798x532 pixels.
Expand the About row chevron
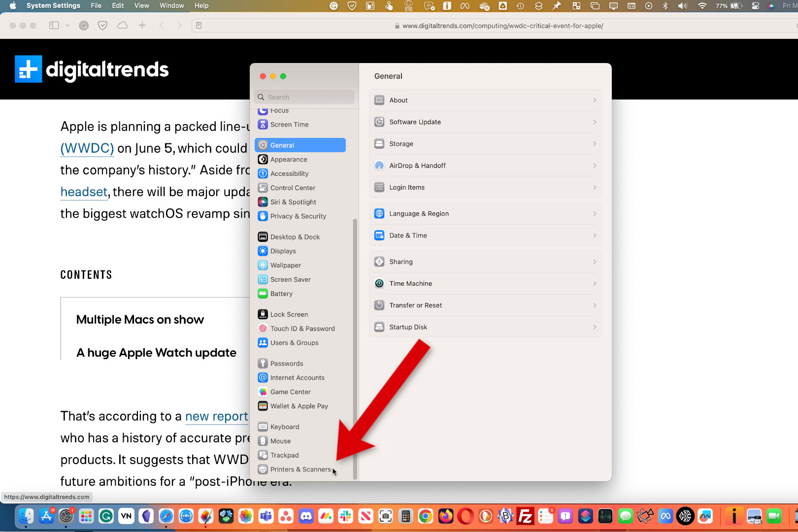coord(595,100)
